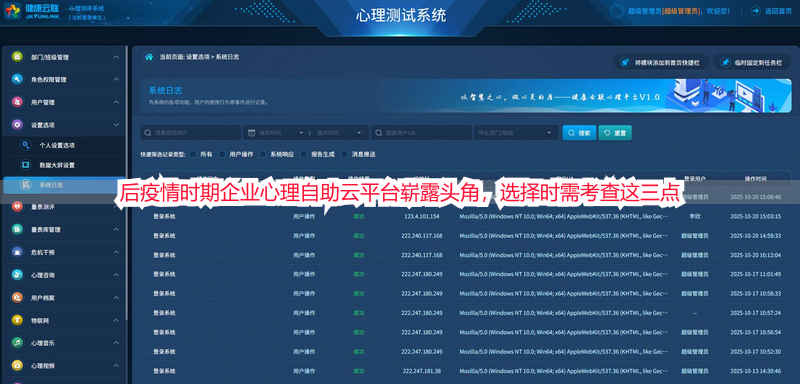
Task: Click the 量表库管理 sidebar icon
Action: tap(17, 229)
